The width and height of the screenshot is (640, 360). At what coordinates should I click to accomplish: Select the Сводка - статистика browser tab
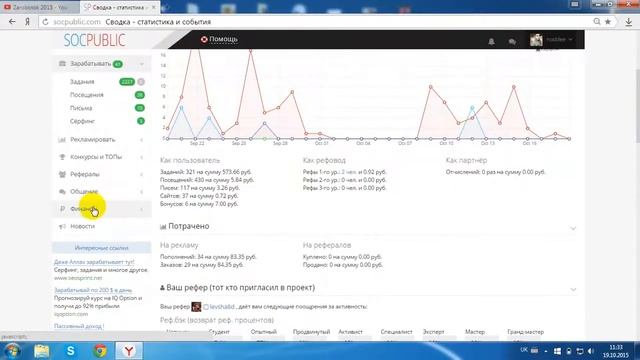coord(120,7)
